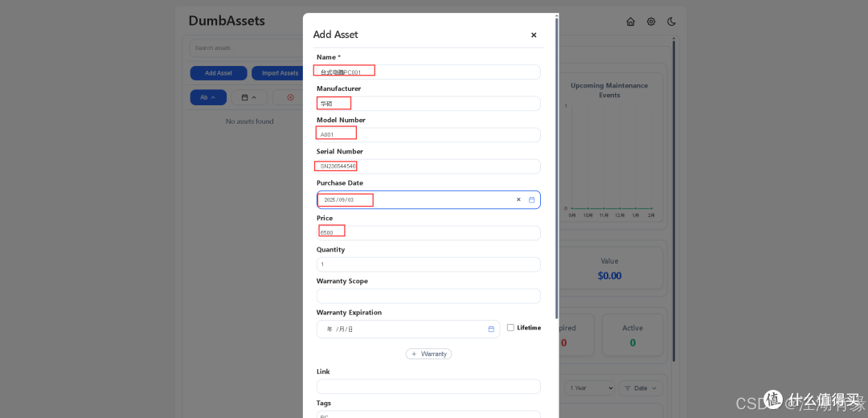Click the Search assets box

coord(246,48)
